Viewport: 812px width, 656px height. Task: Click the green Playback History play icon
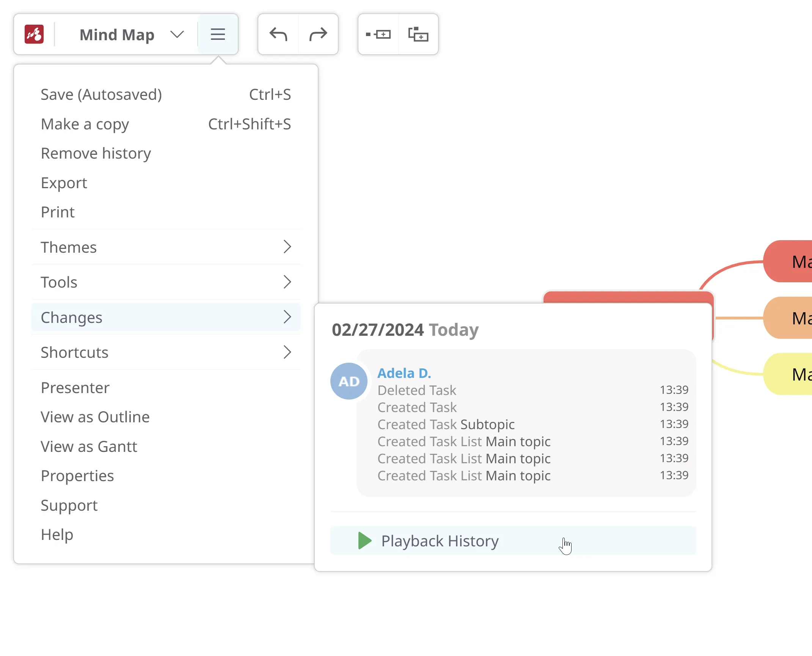coord(364,541)
